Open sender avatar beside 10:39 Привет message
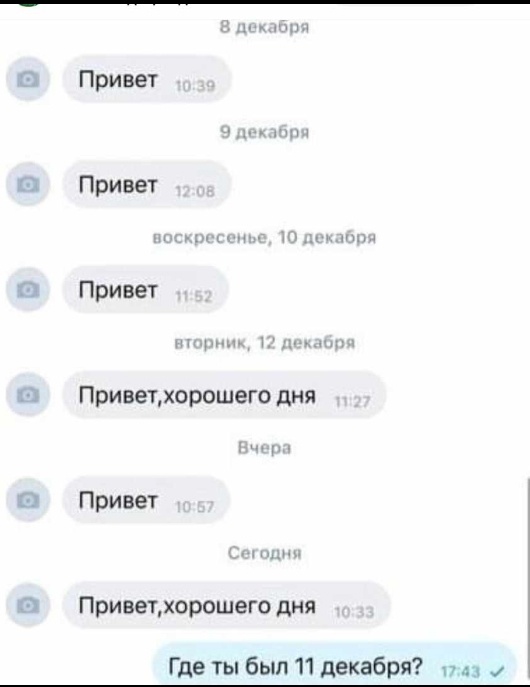Screen dimensions: 530x687 click(28, 79)
